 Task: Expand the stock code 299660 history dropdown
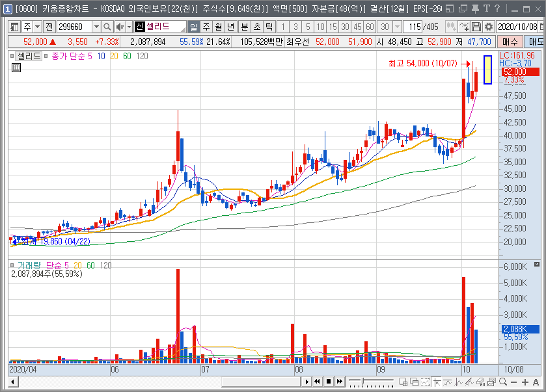[97, 27]
